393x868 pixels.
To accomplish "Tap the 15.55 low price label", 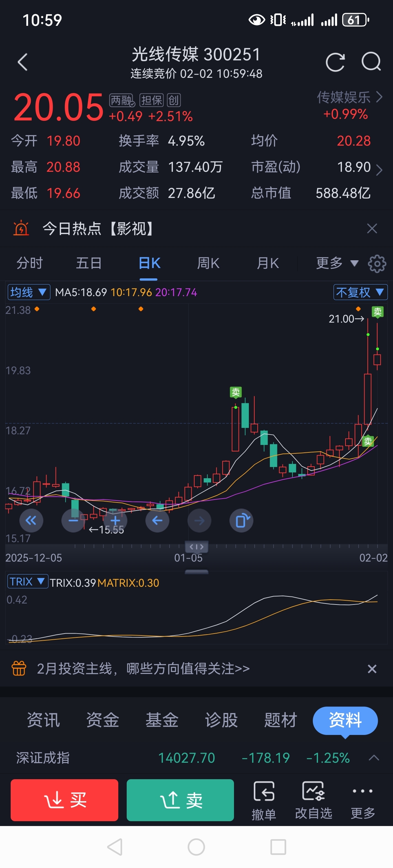I will tap(107, 530).
